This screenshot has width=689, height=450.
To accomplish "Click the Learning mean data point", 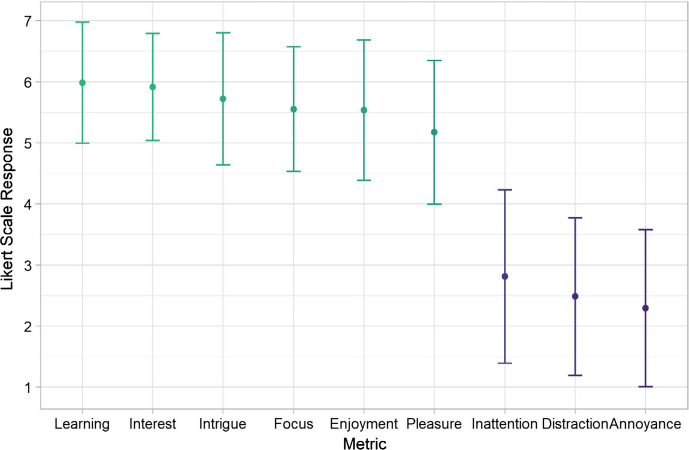I will [82, 83].
